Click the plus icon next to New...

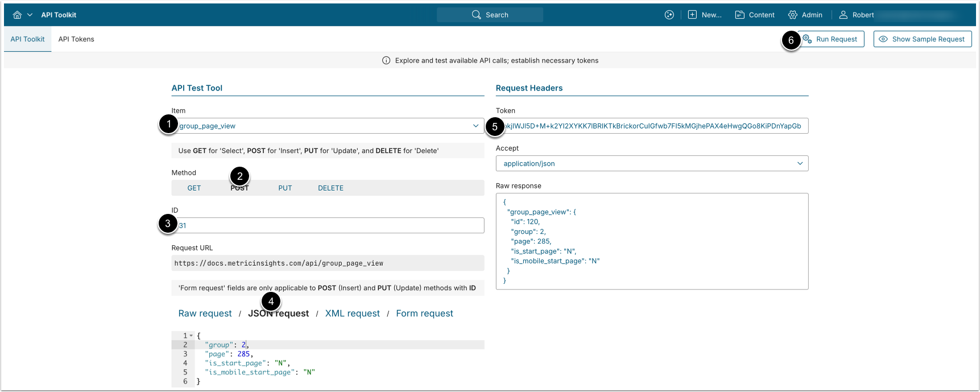pos(692,15)
